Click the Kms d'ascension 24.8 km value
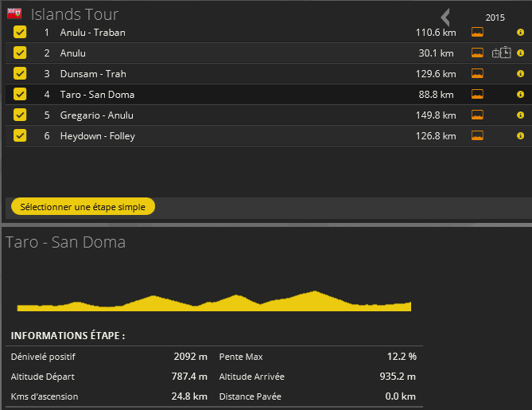This screenshot has height=410, width=532. coord(189,396)
